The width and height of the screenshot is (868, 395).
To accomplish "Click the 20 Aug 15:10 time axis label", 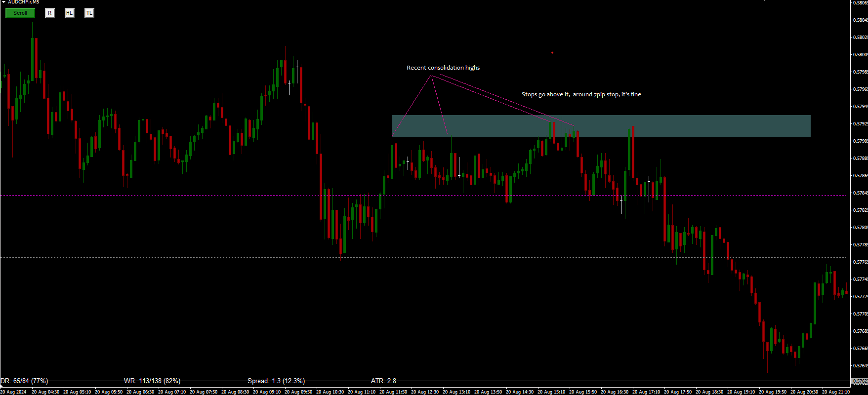I will (x=551, y=392).
